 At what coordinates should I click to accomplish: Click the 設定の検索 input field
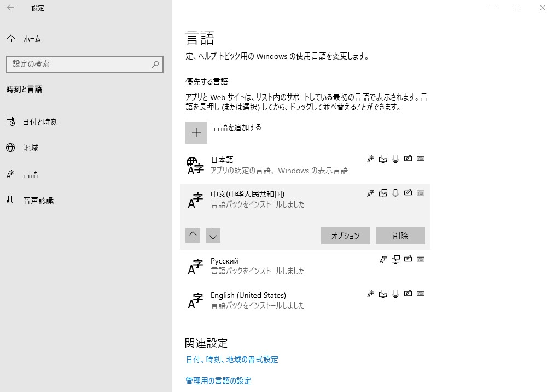tap(79, 64)
